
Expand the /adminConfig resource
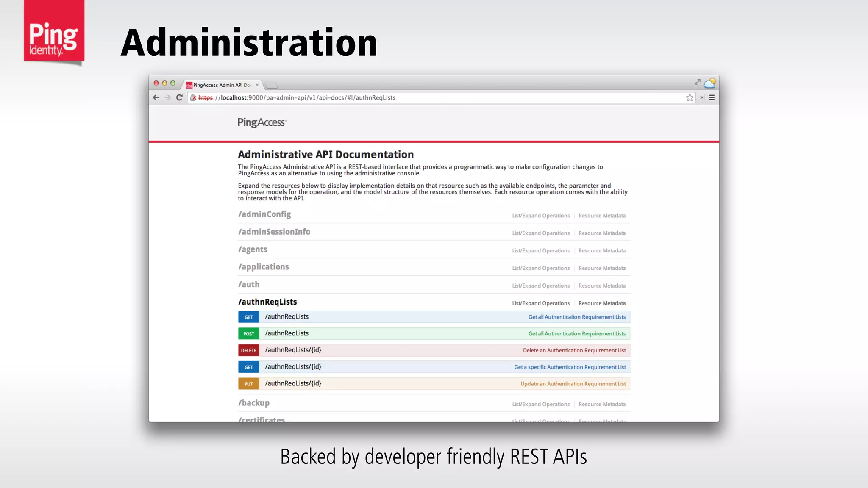[x=264, y=214]
